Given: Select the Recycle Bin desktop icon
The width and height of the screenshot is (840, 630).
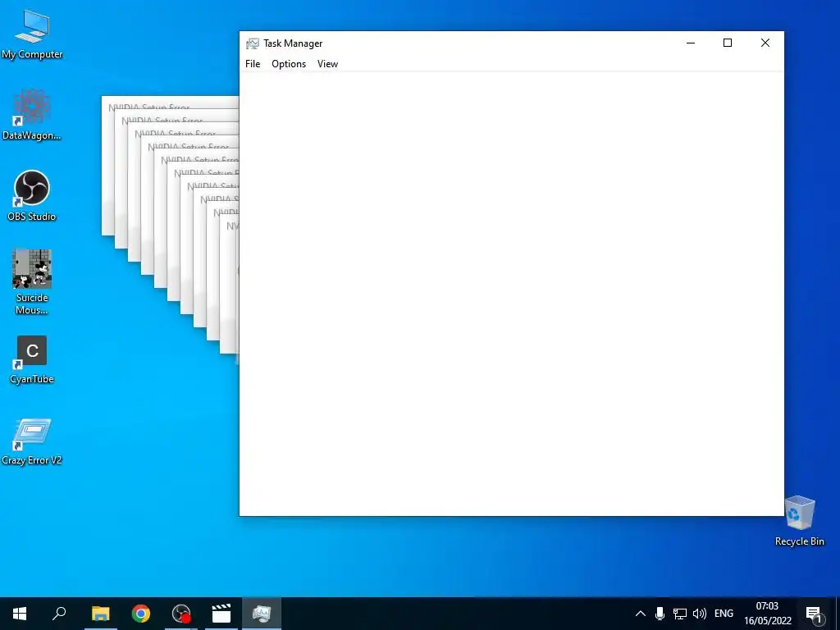Looking at the screenshot, I should click(799, 521).
